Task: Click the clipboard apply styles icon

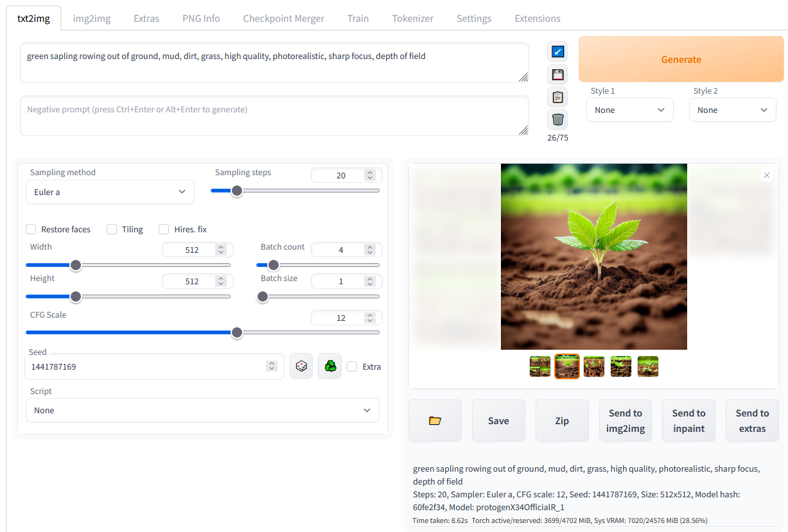Action: 557,97
